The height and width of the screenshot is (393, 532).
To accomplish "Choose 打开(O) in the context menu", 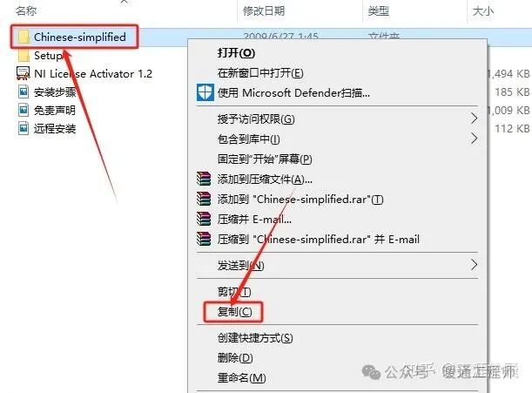I will (236, 53).
